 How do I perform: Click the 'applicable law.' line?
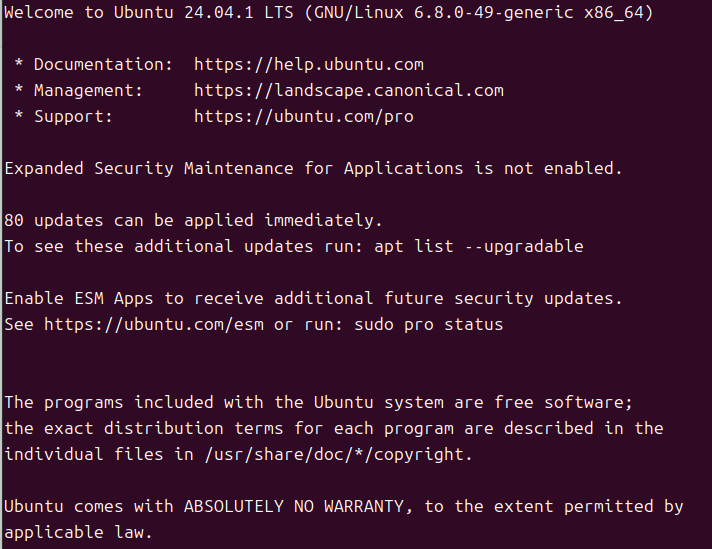(78, 532)
